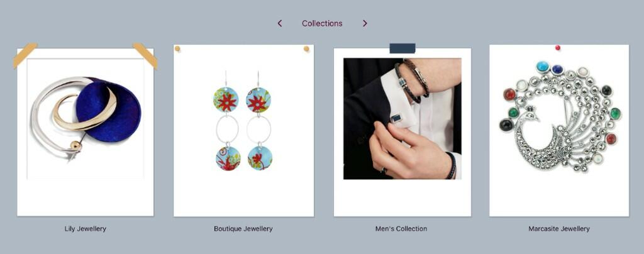Click the blue cufflink in Men's photo

click(x=396, y=118)
